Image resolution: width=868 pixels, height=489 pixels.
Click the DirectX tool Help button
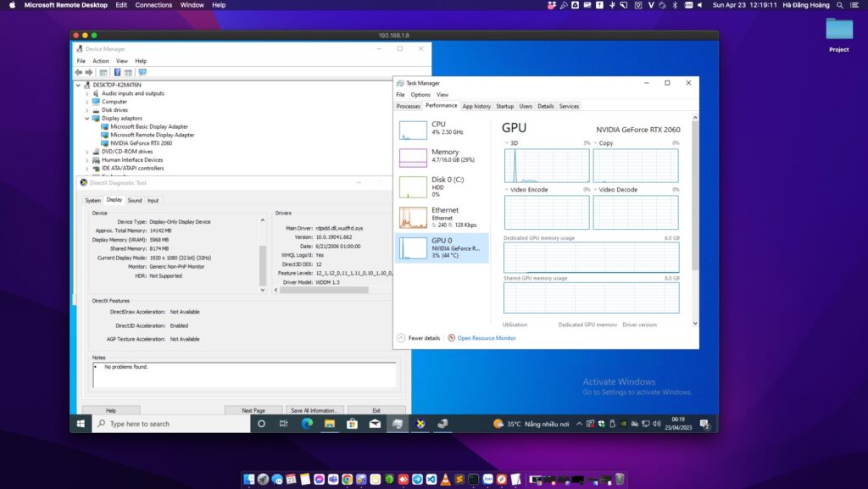tap(111, 410)
